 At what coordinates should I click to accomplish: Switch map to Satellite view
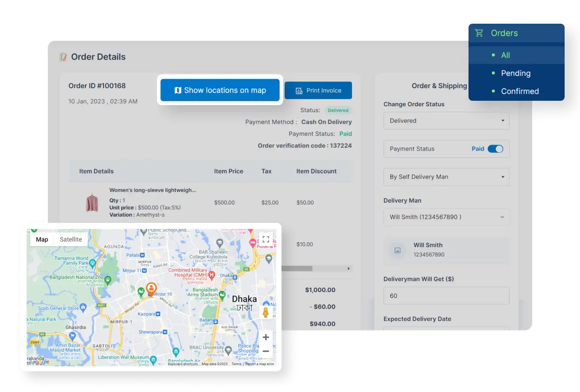click(x=70, y=239)
